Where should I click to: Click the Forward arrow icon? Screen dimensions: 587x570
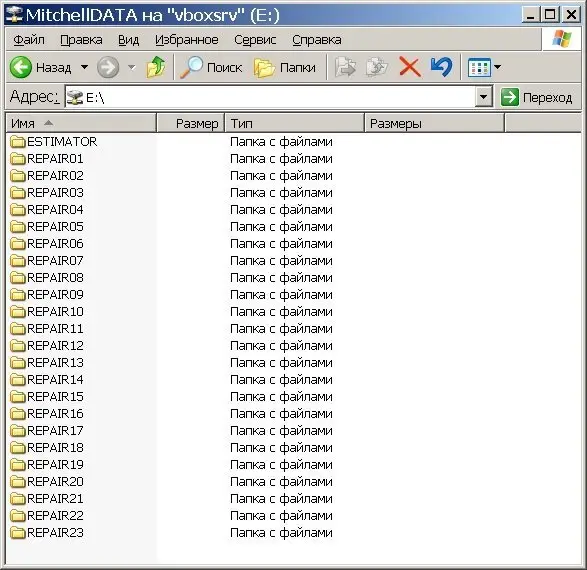108,67
